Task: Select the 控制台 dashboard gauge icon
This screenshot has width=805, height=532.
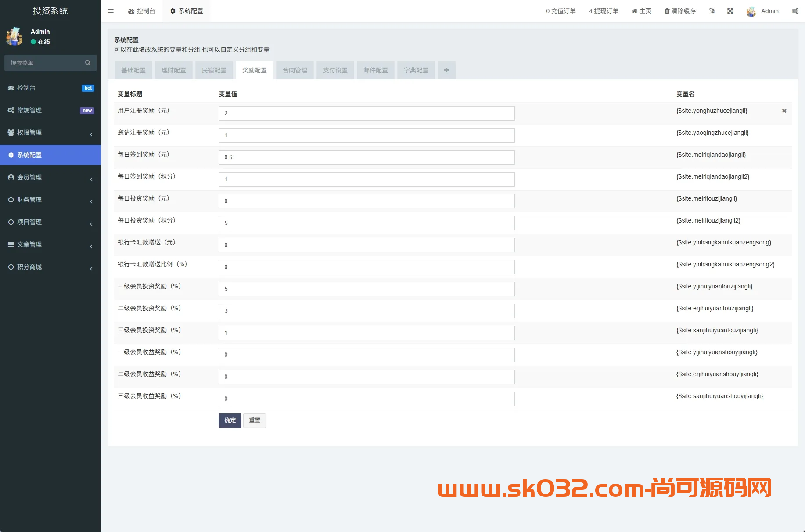Action: click(x=11, y=88)
